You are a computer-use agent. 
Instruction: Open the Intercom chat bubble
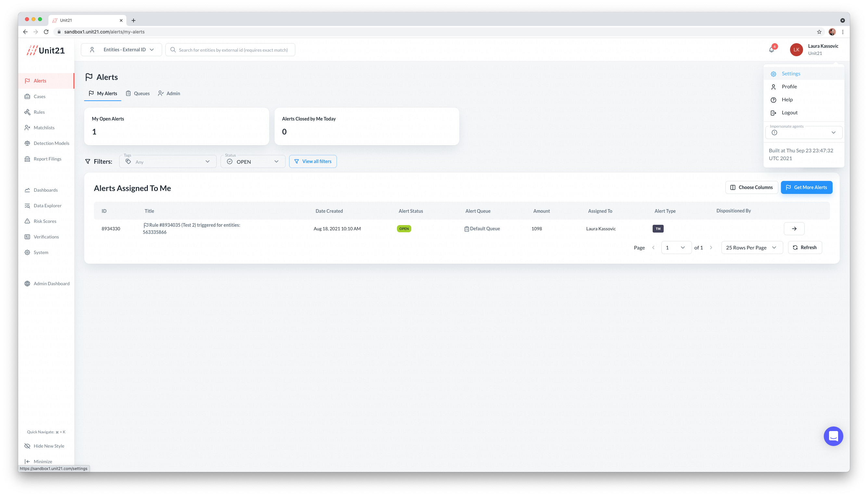[x=833, y=436]
